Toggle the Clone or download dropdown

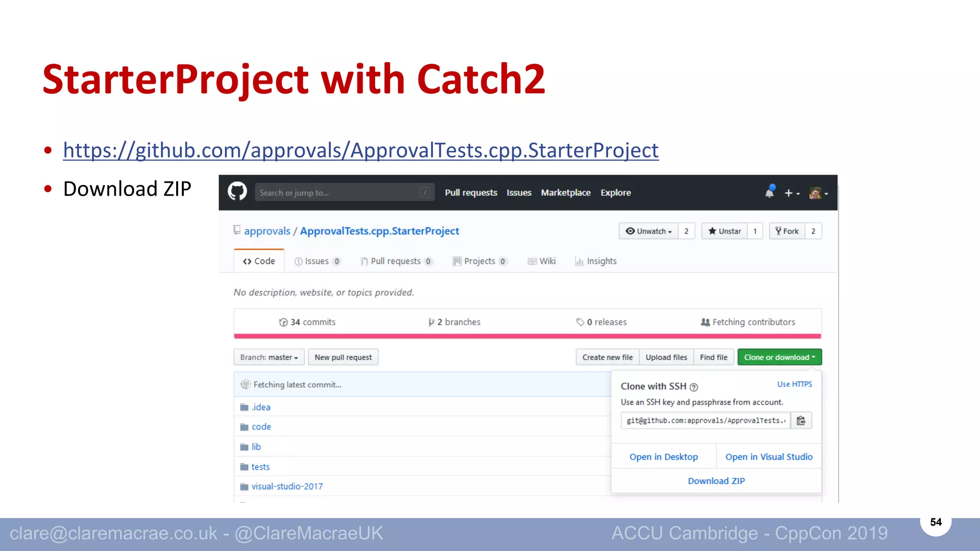pyautogui.click(x=780, y=357)
